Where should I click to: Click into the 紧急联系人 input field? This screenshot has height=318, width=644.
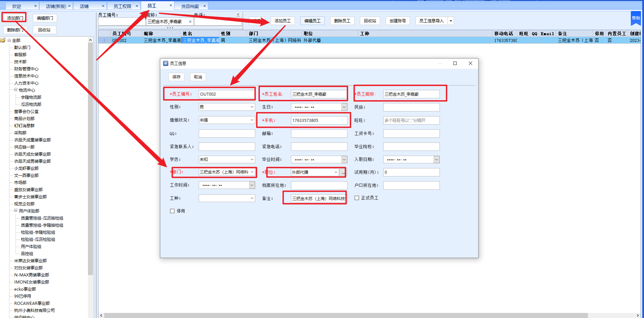point(227,146)
